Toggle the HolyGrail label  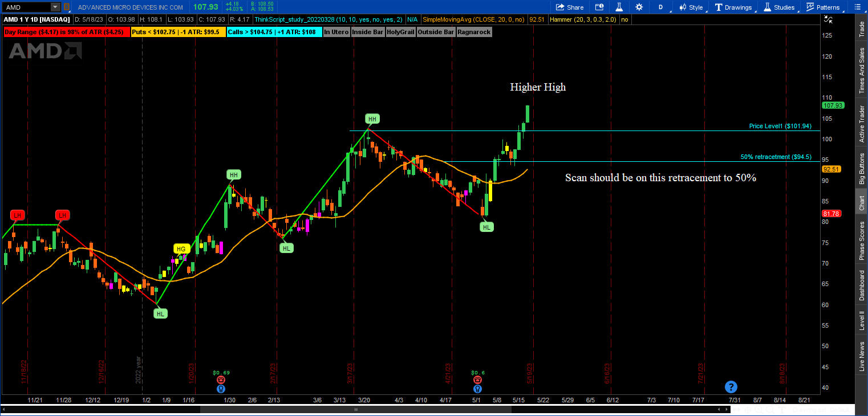pos(400,32)
